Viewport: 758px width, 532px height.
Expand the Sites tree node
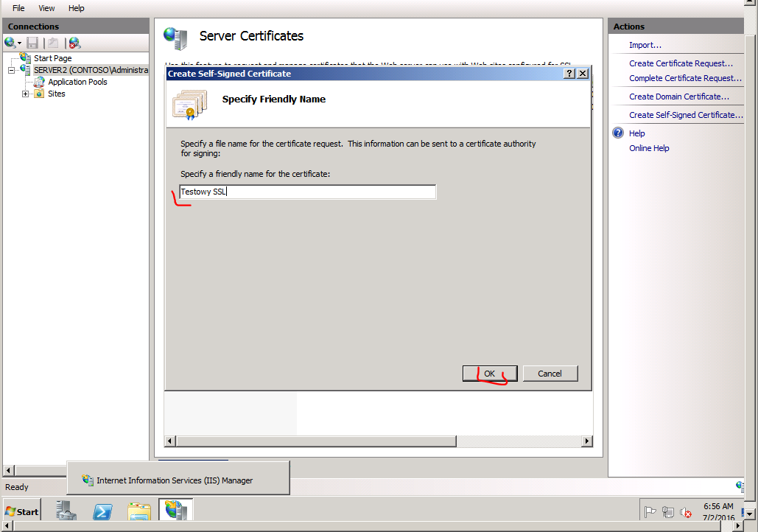click(x=25, y=94)
